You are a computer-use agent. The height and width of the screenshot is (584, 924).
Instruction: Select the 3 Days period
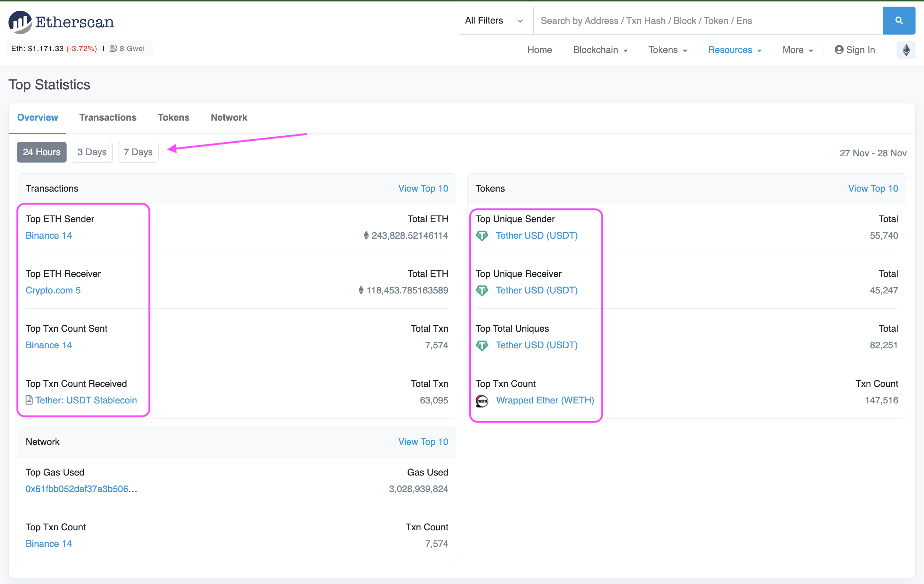92,152
